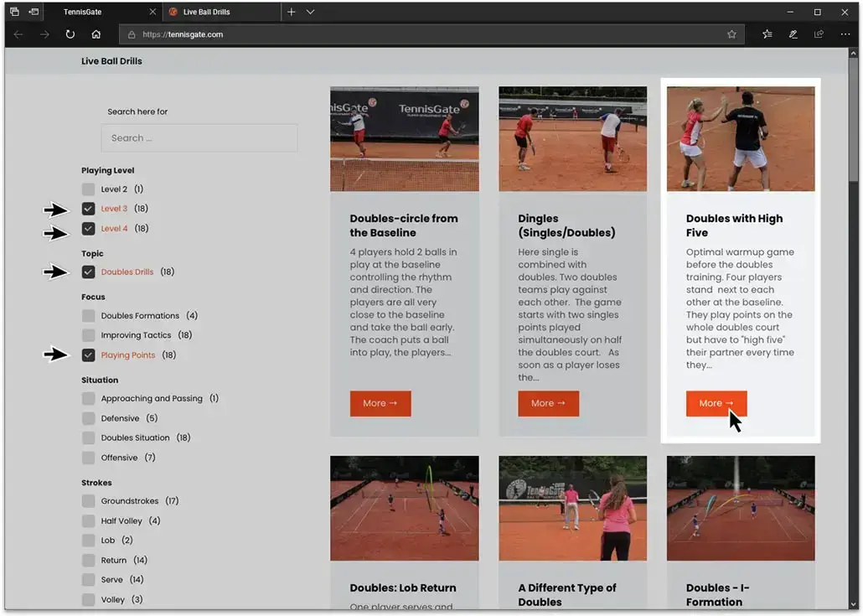Expand the tab list dropdown chevron
The image size is (863, 616).
pyautogui.click(x=310, y=12)
